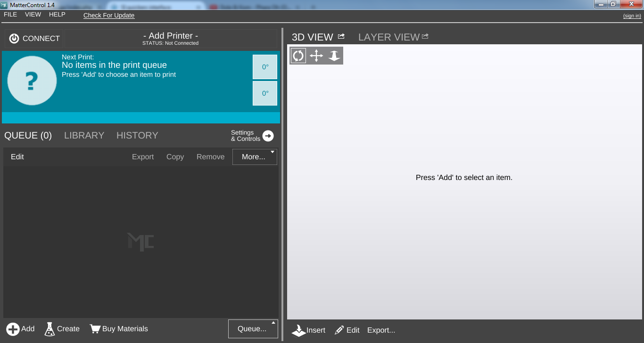Click the queue Remove button
Screen dimensions: 644x343
pos(210,157)
